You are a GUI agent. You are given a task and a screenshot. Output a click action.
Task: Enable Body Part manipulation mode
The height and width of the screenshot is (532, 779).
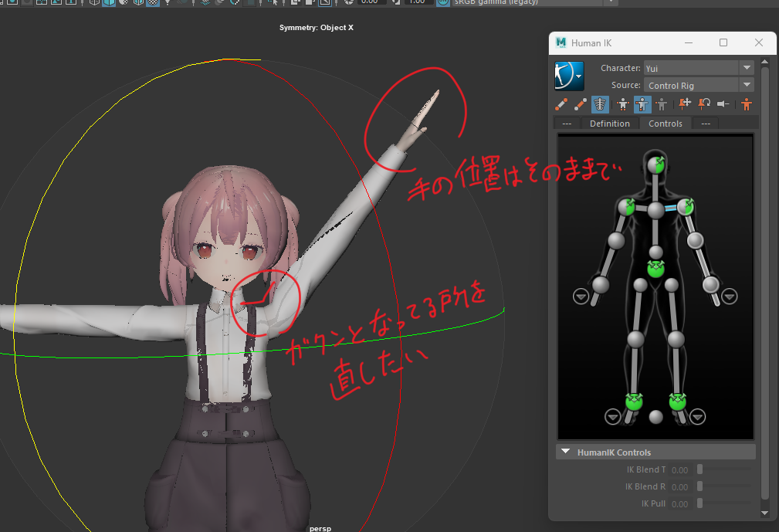point(642,104)
